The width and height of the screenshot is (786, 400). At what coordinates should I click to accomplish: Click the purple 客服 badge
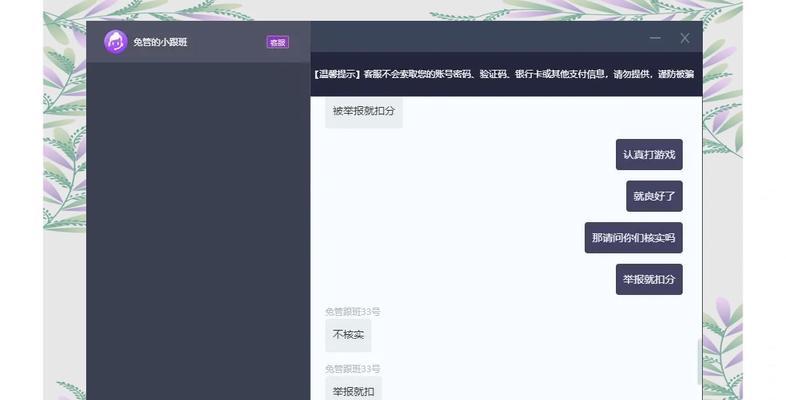[277, 42]
